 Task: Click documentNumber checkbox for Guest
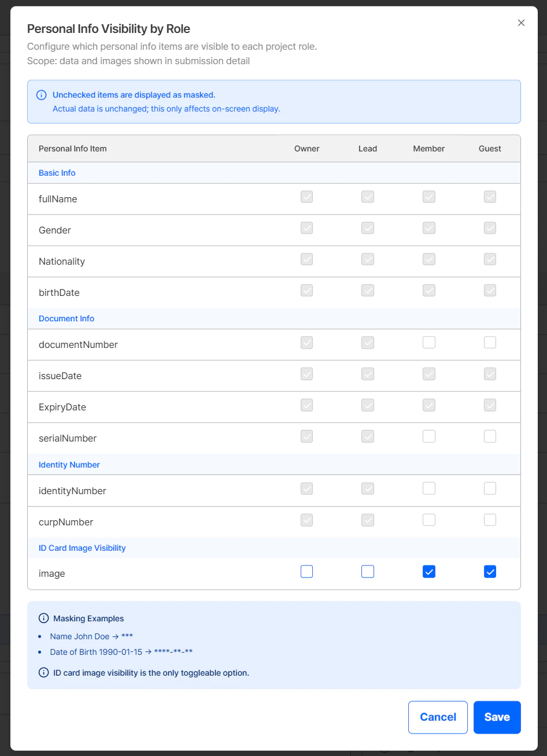pos(490,343)
